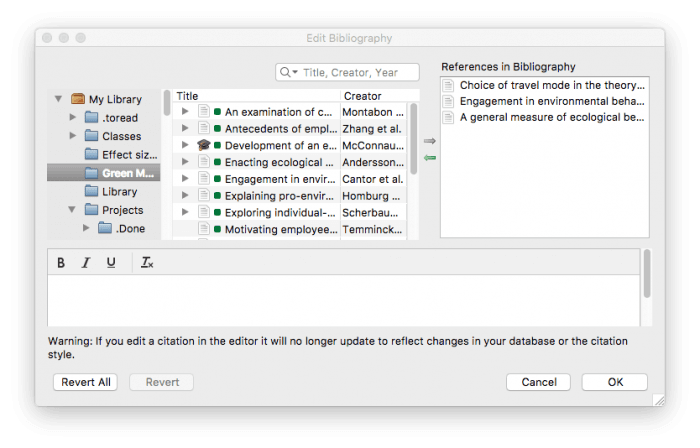Viewport: 700px width, 448px height.
Task: Click the thesis cap icon beside Development item
Action: 203,145
